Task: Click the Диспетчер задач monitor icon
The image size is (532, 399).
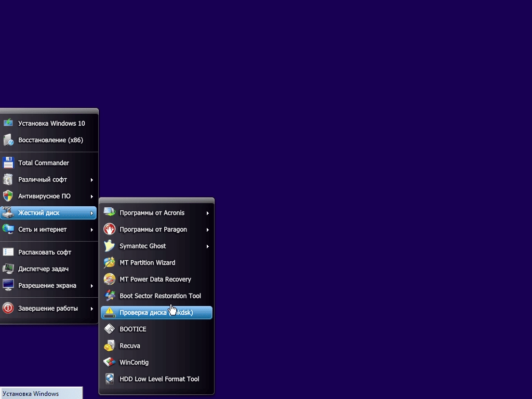Action: 8,269
